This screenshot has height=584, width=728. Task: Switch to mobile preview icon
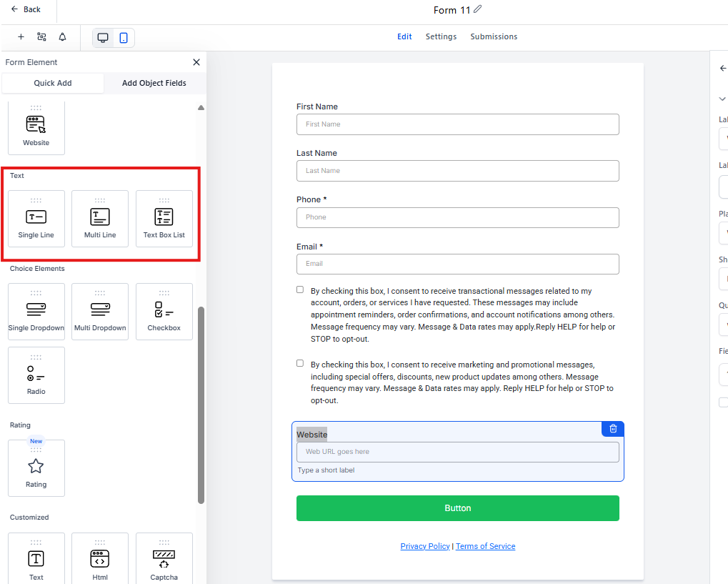pyautogui.click(x=124, y=38)
